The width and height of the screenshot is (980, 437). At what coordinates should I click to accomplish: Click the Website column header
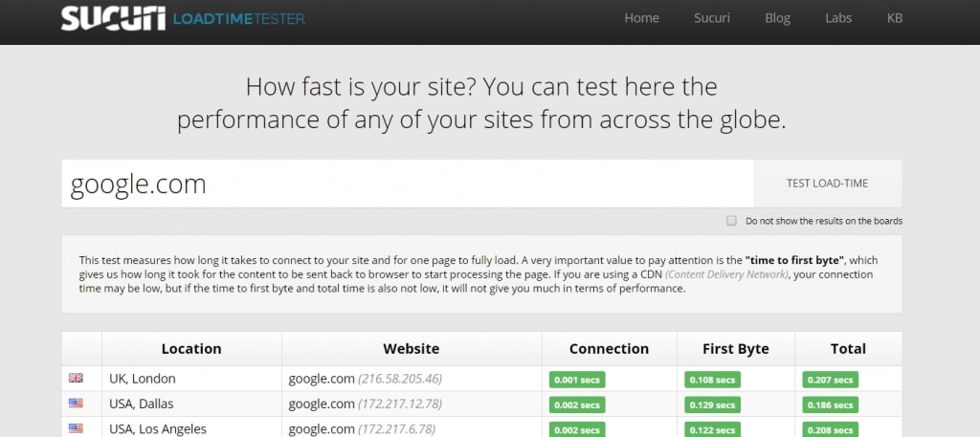coord(412,348)
